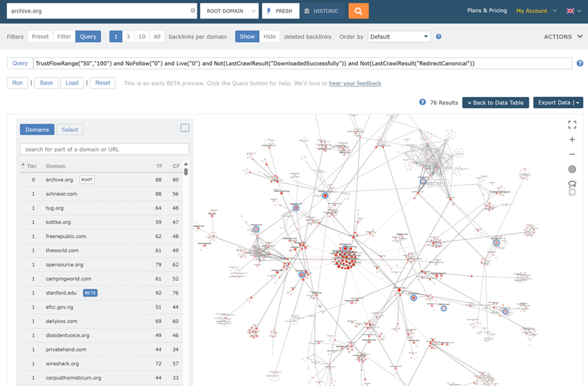The height and width of the screenshot is (386, 588).
Task: Open the ROOT DOMAIN scope dropdown
Action: 230,11
